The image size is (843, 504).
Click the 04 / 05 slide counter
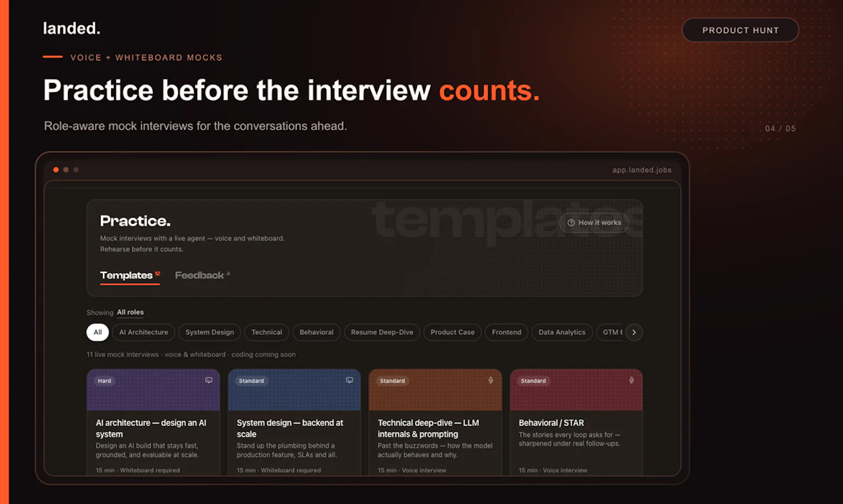780,129
